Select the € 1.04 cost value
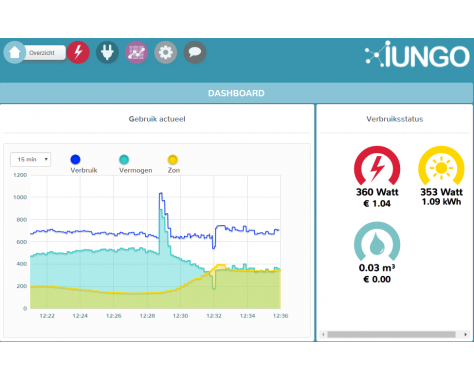The image size is (474, 380). point(377,204)
